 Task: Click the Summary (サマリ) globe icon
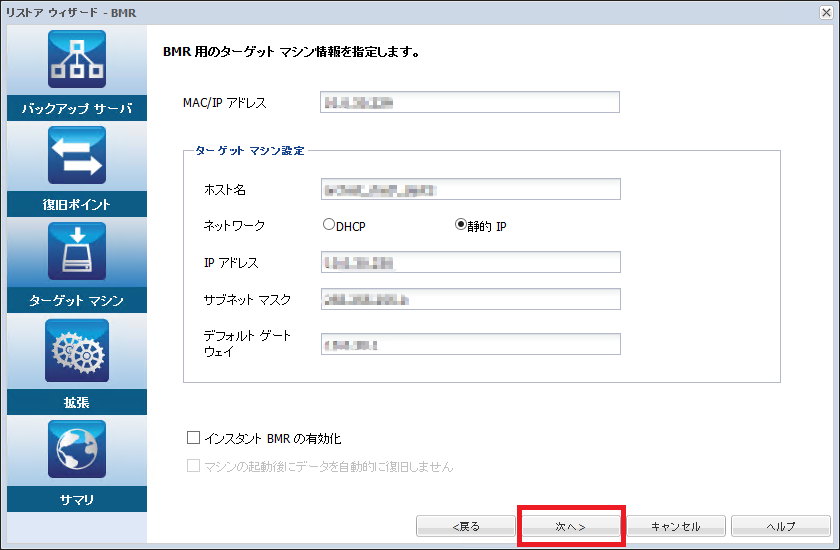coord(77,449)
